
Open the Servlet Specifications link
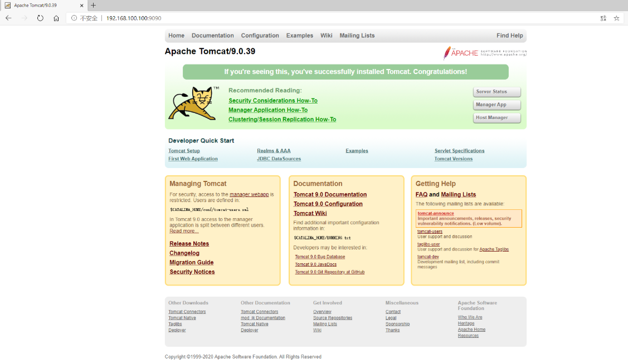[459, 151]
